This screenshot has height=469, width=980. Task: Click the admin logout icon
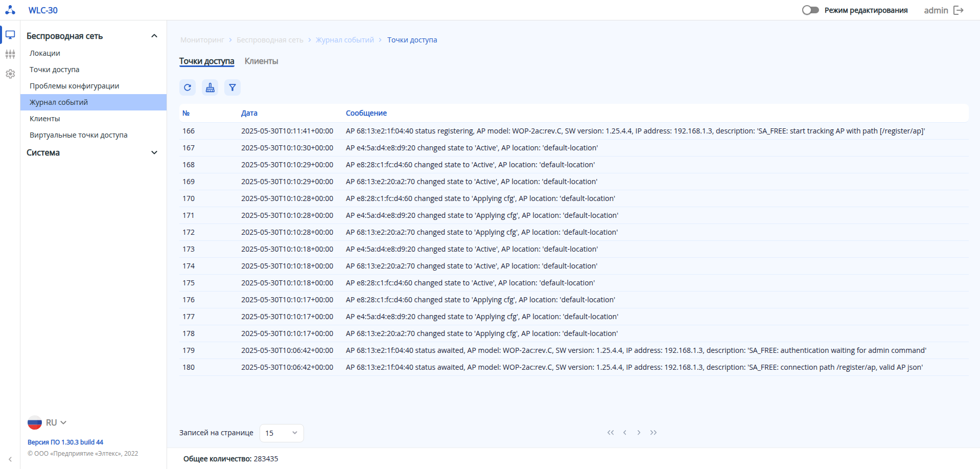pos(959,10)
